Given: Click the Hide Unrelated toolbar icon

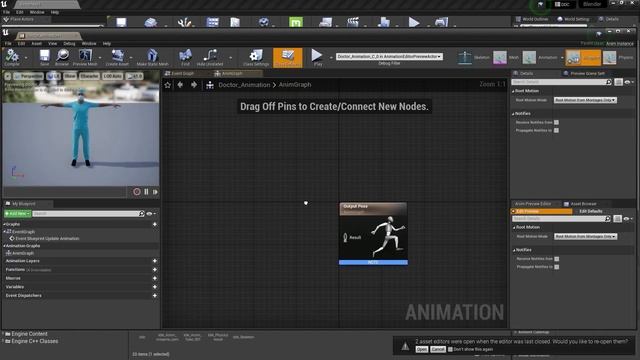Looking at the screenshot, I should click(x=210, y=56).
